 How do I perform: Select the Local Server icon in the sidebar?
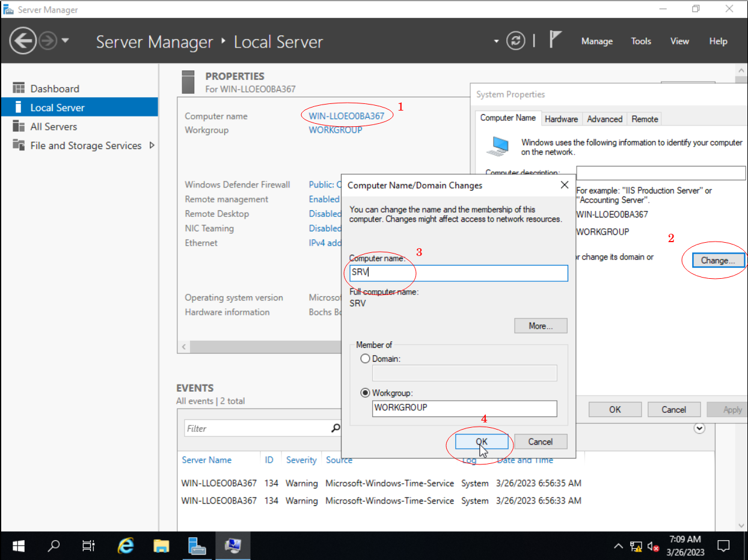[19, 108]
